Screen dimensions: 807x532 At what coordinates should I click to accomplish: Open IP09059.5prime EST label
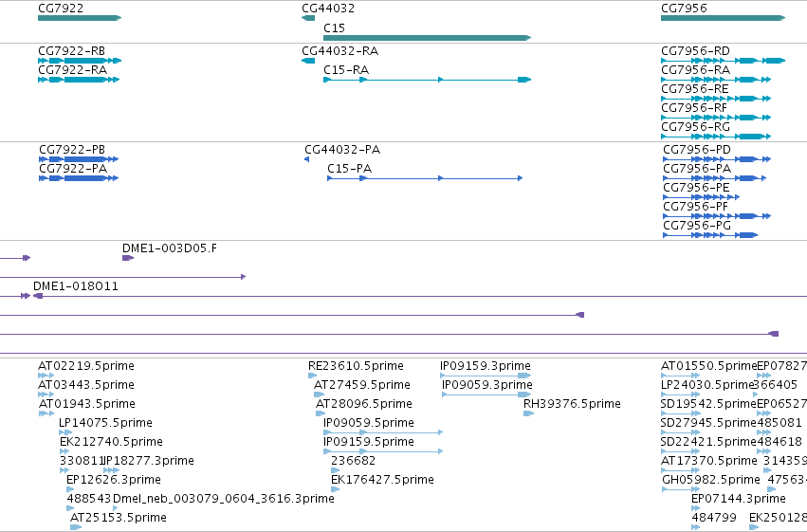(369, 423)
